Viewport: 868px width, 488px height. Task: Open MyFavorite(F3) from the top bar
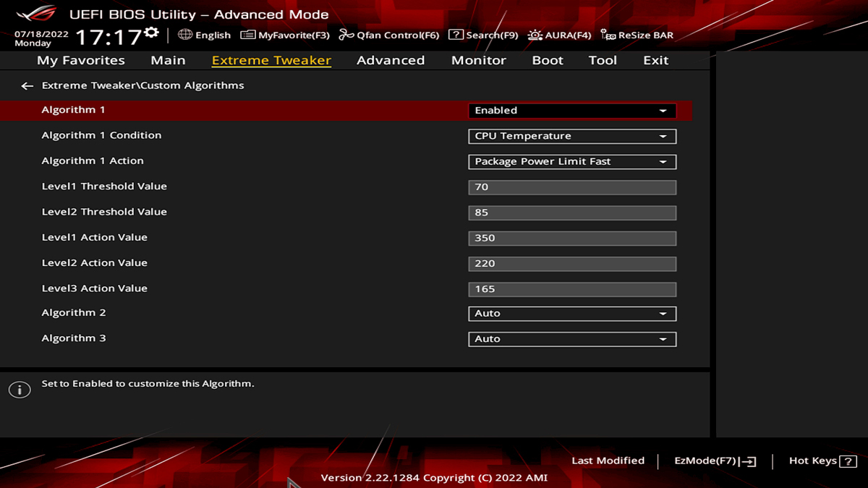pos(285,35)
